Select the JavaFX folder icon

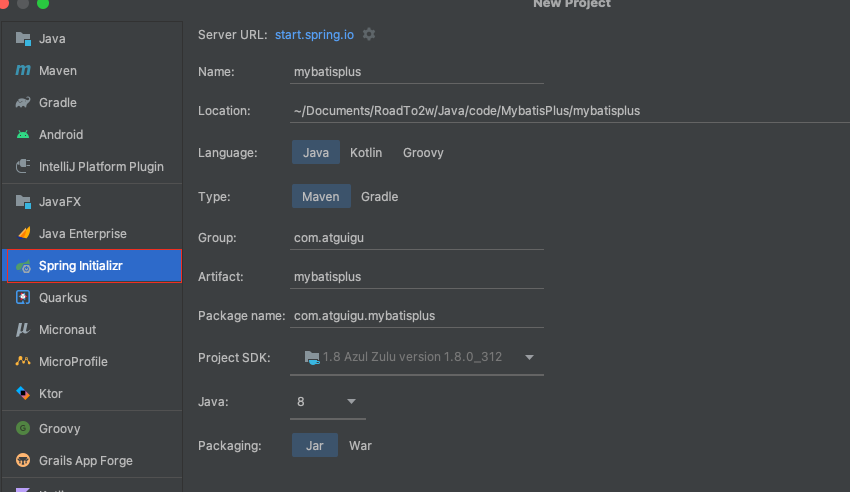tap(23, 202)
